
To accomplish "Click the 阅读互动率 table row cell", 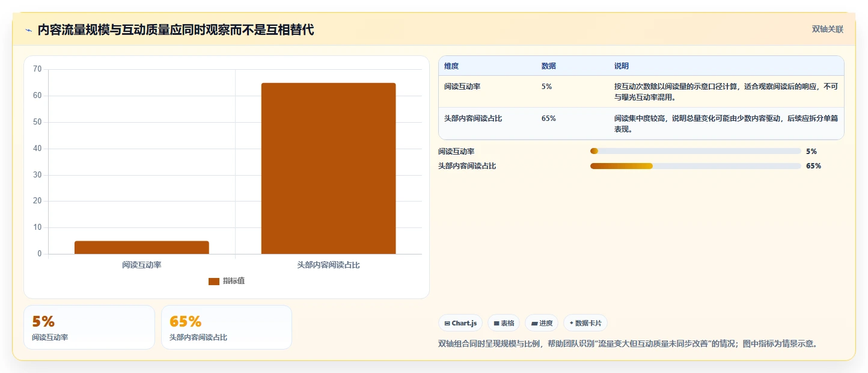I will click(x=462, y=87).
